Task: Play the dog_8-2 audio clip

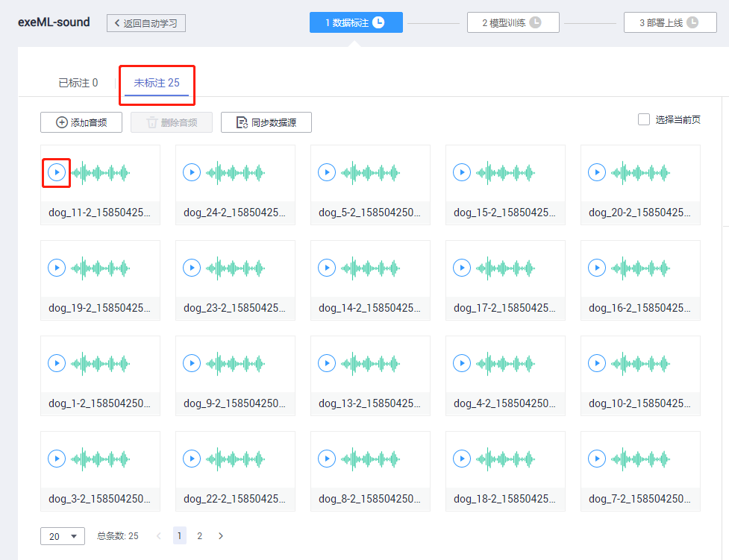Action: [x=327, y=459]
